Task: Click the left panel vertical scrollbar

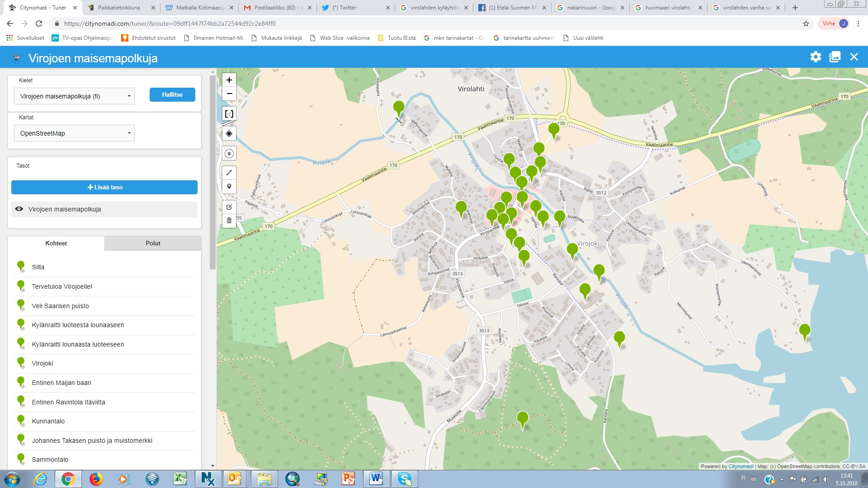Action: pos(212,172)
